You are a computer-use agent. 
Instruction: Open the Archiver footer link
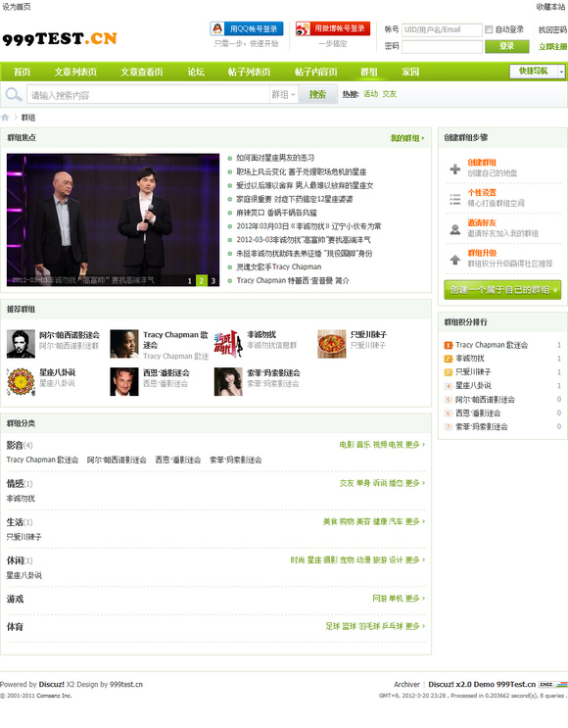pyautogui.click(x=406, y=684)
